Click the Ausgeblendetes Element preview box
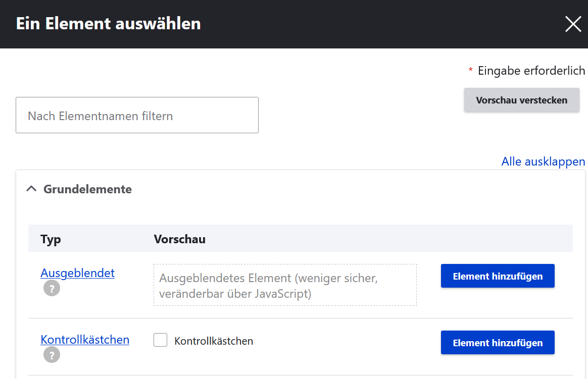Screen dimensions: 588x379 [x=285, y=285]
